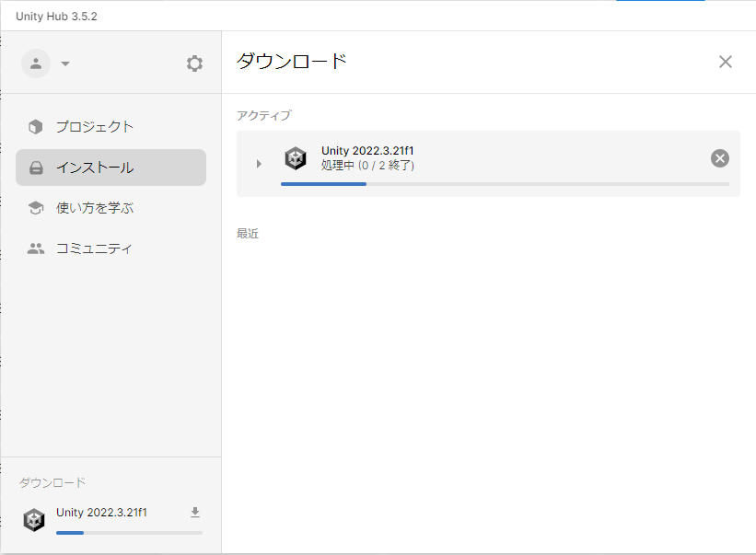Click the プロジェクト cube icon
This screenshot has width=756, height=555.
click(x=36, y=127)
